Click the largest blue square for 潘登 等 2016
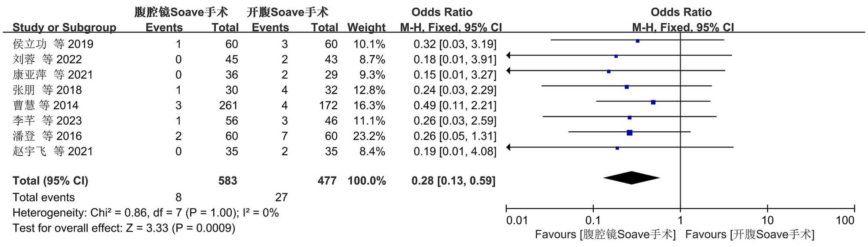The height and width of the screenshot is (247, 868). (630, 133)
